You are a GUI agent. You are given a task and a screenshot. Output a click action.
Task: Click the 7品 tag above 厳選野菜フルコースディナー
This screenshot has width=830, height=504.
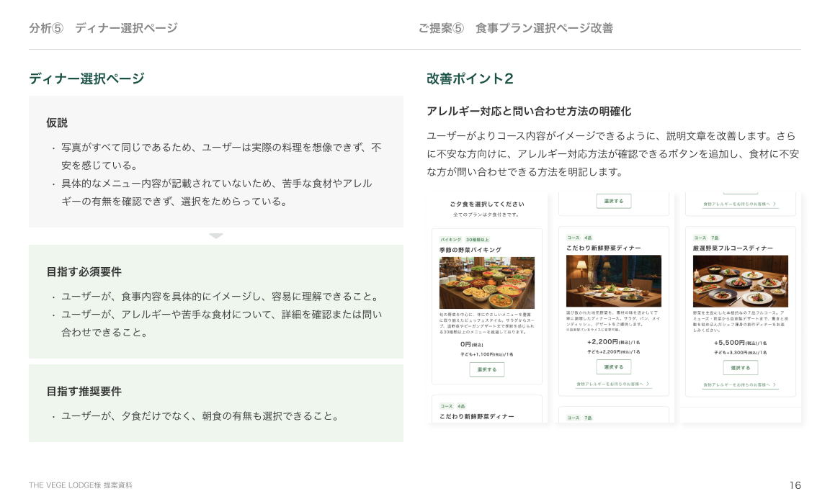[715, 238]
